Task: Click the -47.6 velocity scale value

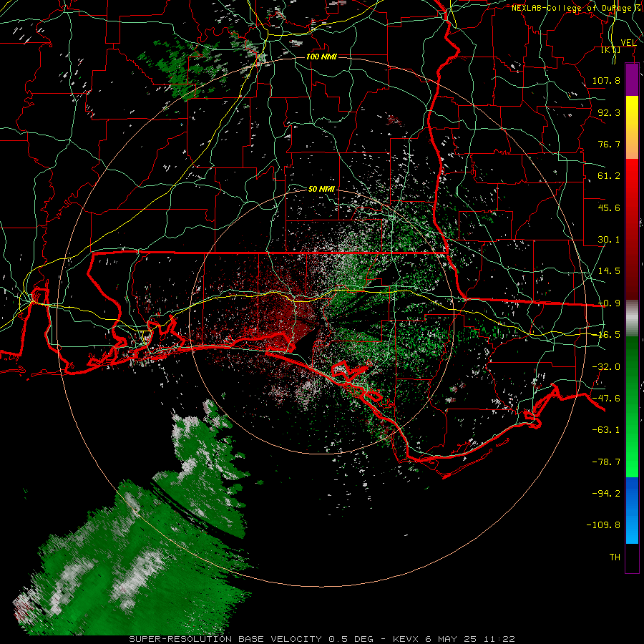Action: coord(606,399)
